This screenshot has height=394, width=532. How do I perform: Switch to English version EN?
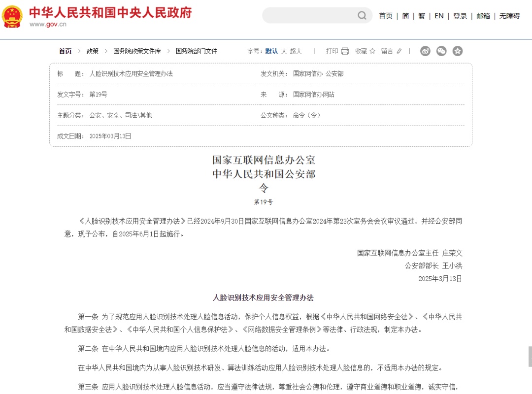439,16
